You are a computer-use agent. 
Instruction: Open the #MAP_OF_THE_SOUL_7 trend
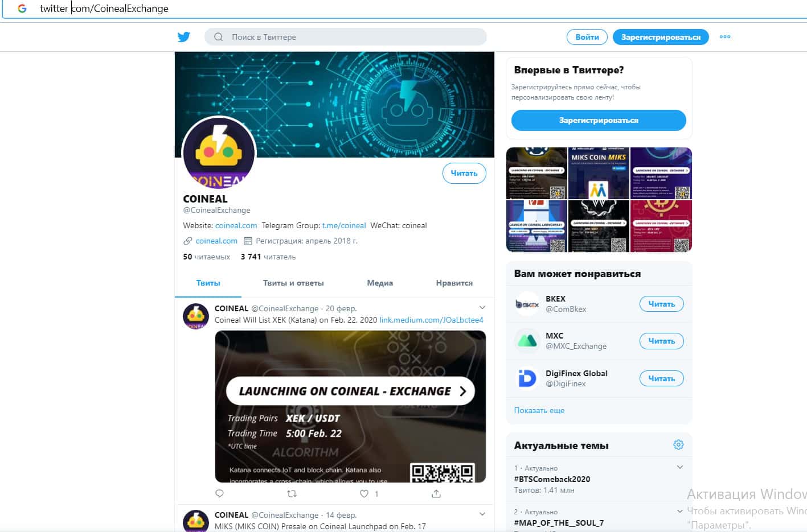click(559, 523)
